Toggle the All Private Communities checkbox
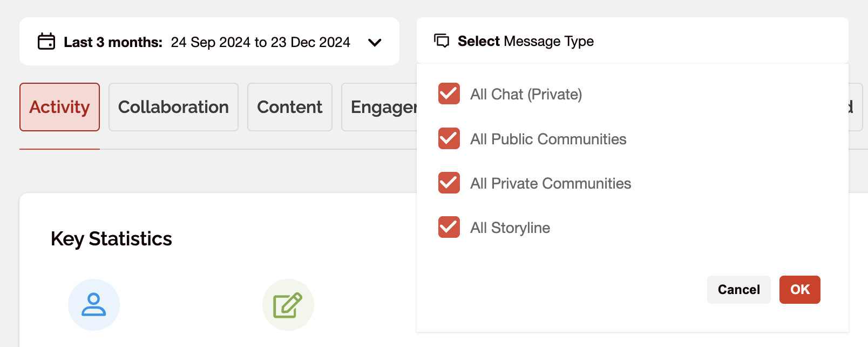Viewport: 868px width, 347px height. [x=449, y=183]
